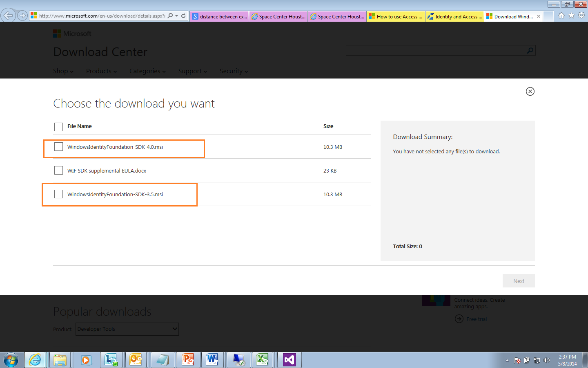Check WIF SDK supplemental EULA.docx checkbox

[x=58, y=170]
